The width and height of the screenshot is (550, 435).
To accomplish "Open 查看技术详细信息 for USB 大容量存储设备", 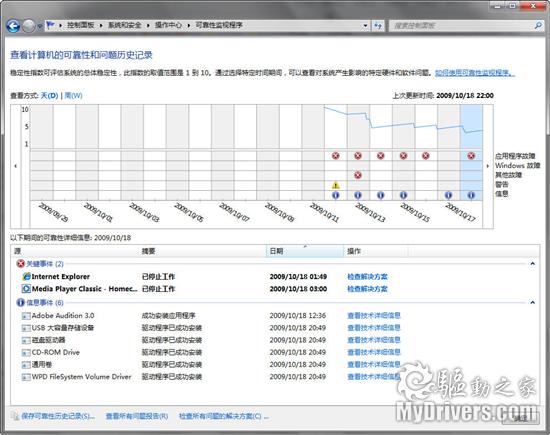I will [x=374, y=328].
